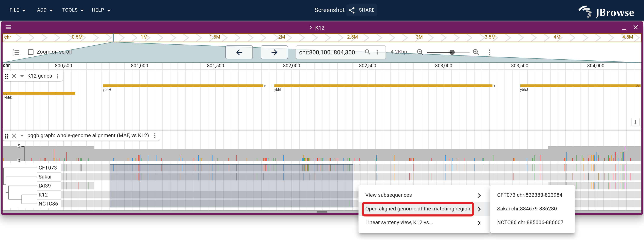Open the pggb graph track options menu
Image resolution: width=644 pixels, height=240 pixels.
tap(155, 135)
